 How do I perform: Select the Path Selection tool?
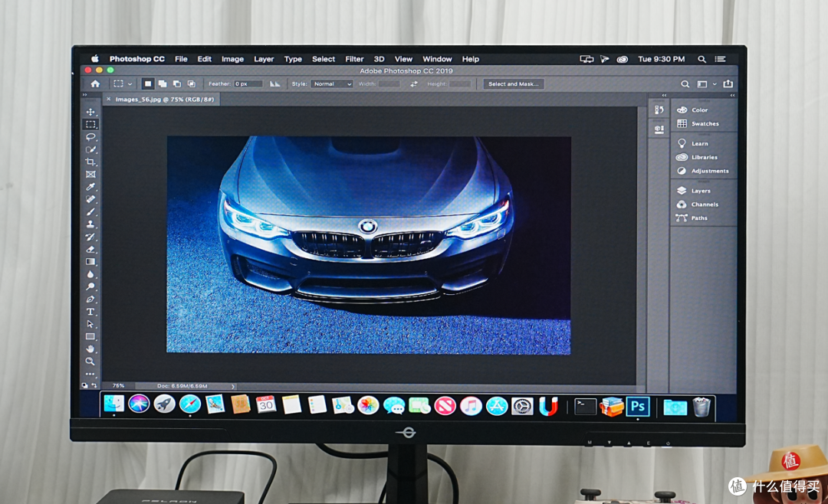pyautogui.click(x=90, y=324)
